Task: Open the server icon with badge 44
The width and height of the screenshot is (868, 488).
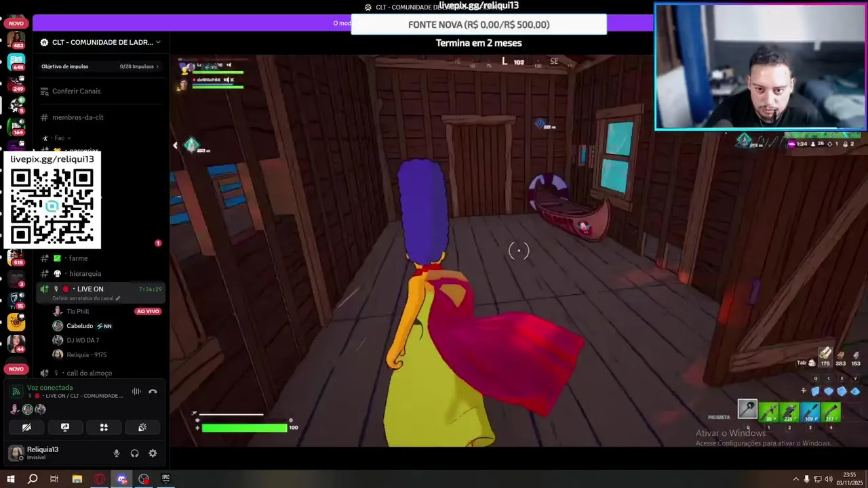Action: [16, 344]
